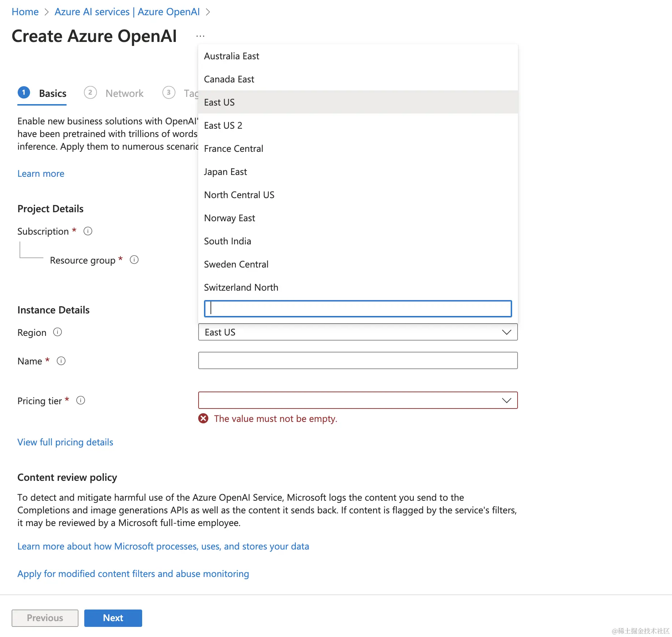Open Apply for modified content filters link
This screenshot has width=672, height=637.
[133, 574]
